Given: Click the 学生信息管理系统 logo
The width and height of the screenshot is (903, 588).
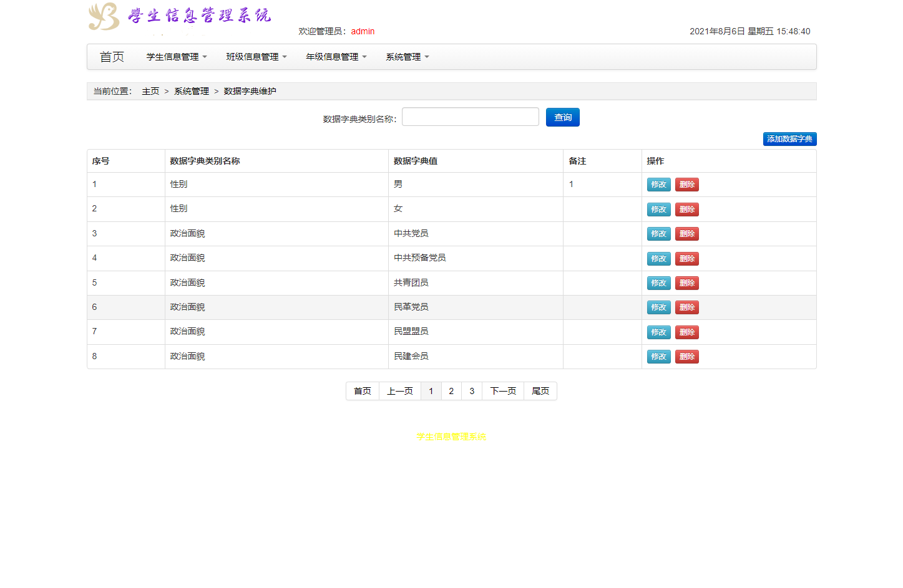Looking at the screenshot, I should pyautogui.click(x=180, y=17).
